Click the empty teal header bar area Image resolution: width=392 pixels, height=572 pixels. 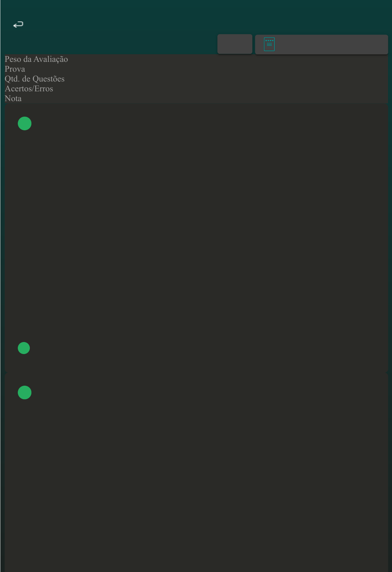pos(196,16)
